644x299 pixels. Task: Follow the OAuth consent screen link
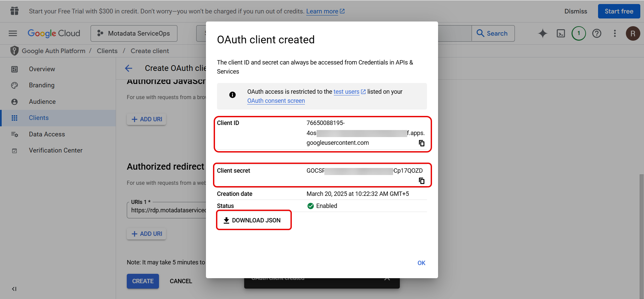pos(276,101)
